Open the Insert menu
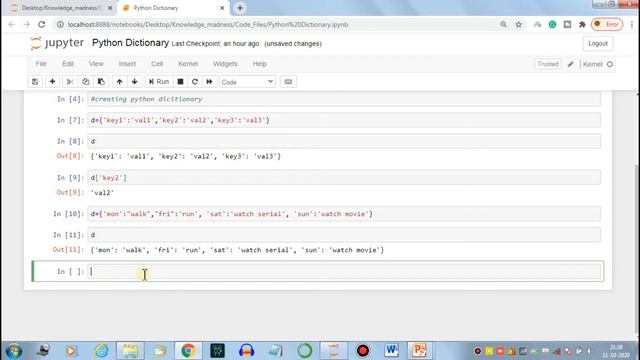Viewport: 640px width, 360px height. (x=127, y=64)
